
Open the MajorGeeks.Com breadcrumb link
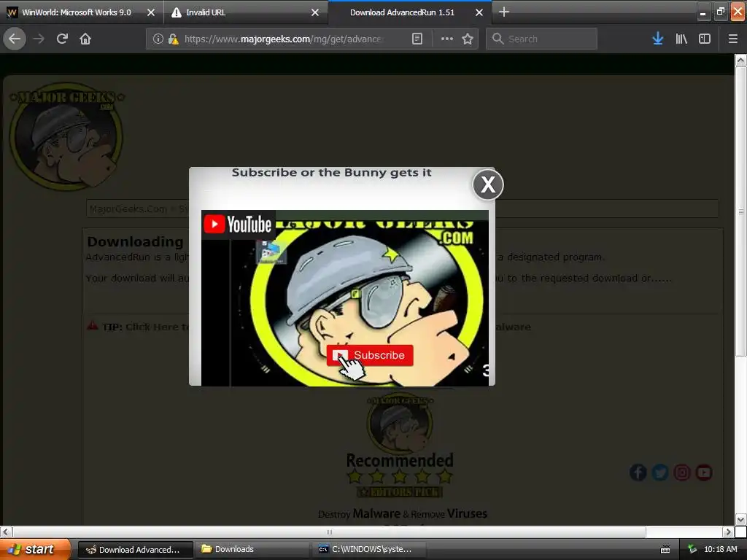coord(128,209)
